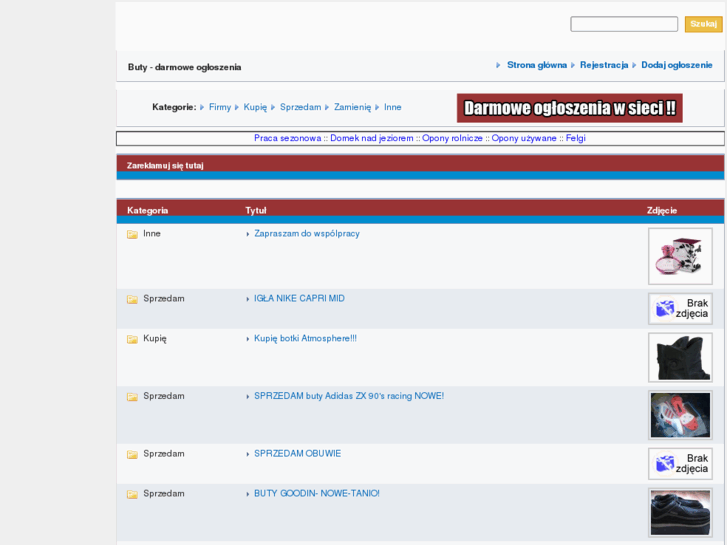The width and height of the screenshot is (727, 545).
Task: Click the arrow bullet before Strona główna
Action: [498, 65]
